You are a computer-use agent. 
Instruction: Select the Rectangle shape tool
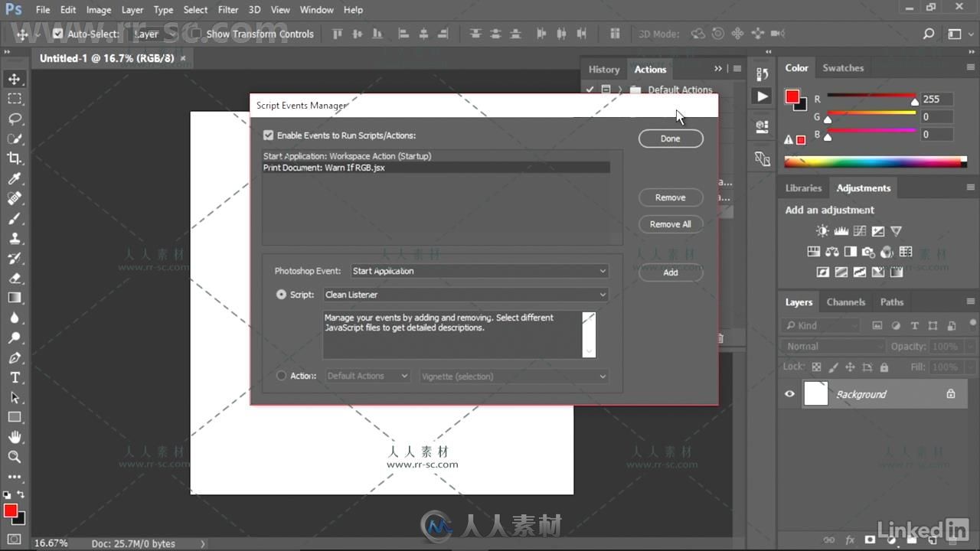pos(15,417)
